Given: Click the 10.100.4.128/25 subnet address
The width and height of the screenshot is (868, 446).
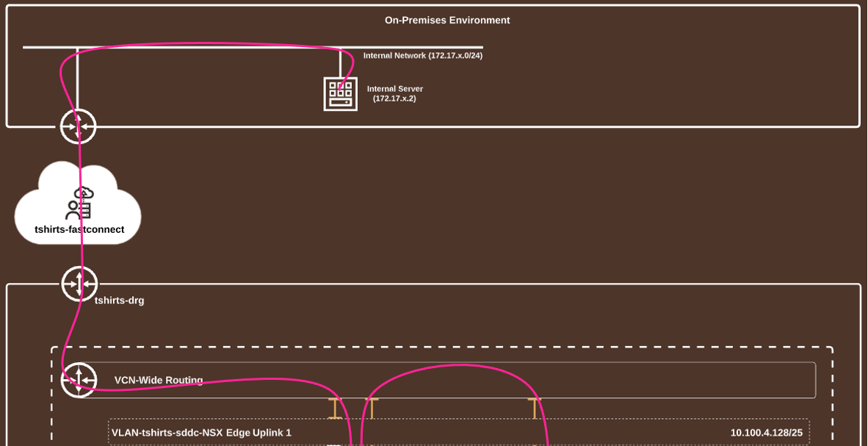Looking at the screenshot, I should click(x=766, y=433).
